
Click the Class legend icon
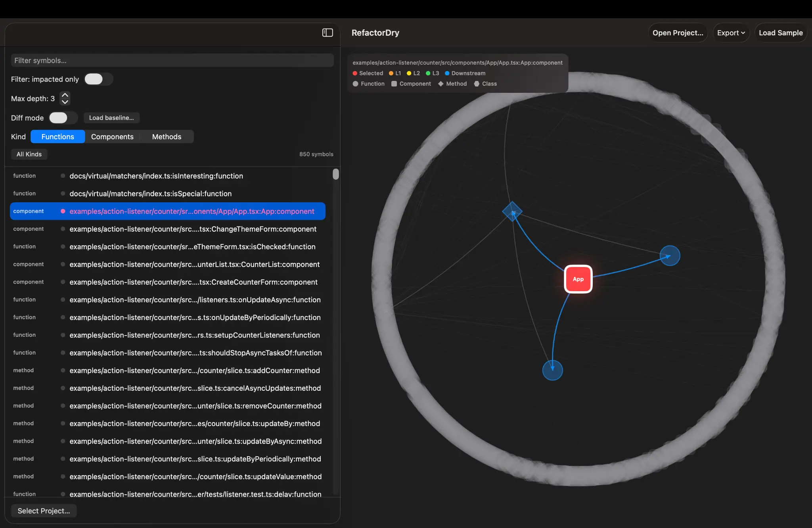477,84
